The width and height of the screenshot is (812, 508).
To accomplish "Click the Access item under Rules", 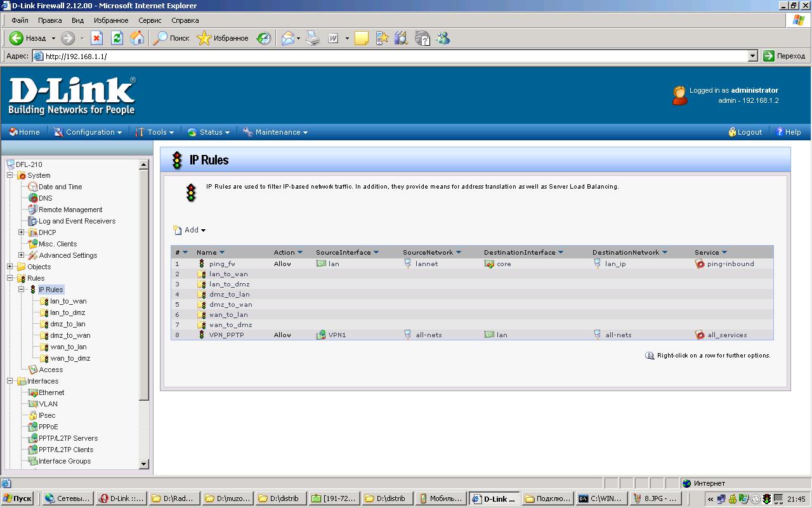I will [51, 370].
